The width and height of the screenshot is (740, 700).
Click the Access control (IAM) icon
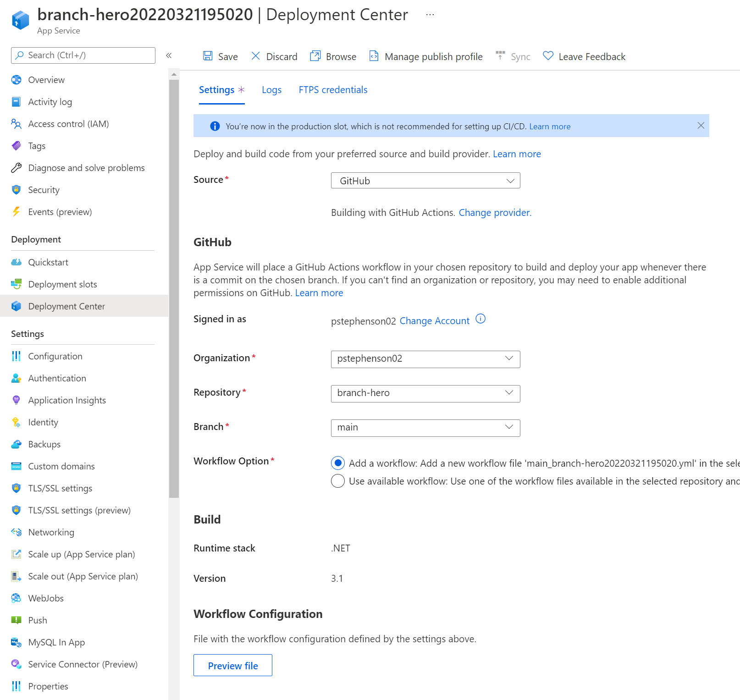click(x=17, y=124)
